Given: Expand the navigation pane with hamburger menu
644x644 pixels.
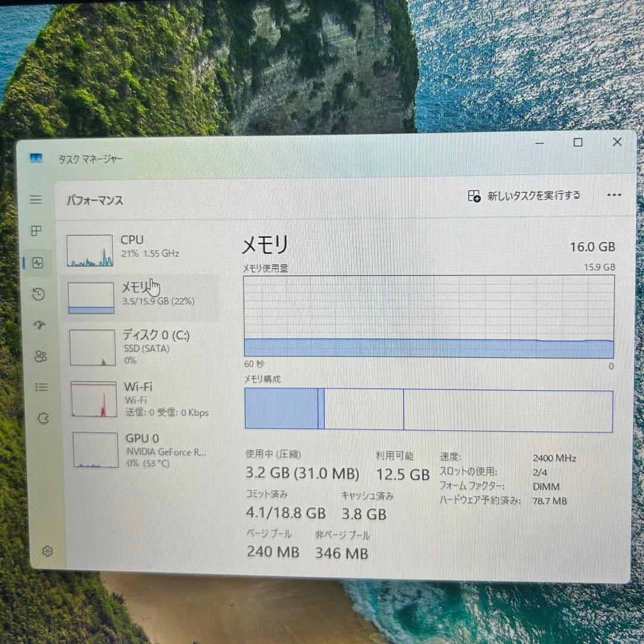Looking at the screenshot, I should [36, 200].
